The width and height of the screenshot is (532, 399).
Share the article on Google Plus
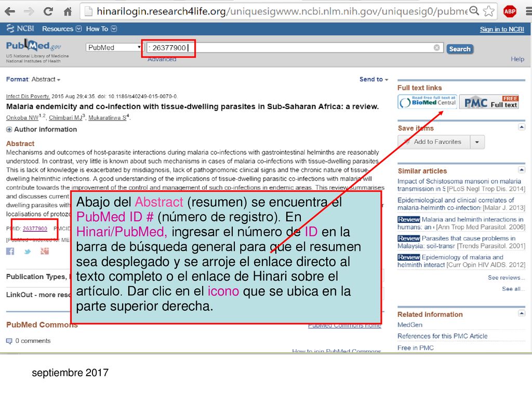[x=45, y=251]
